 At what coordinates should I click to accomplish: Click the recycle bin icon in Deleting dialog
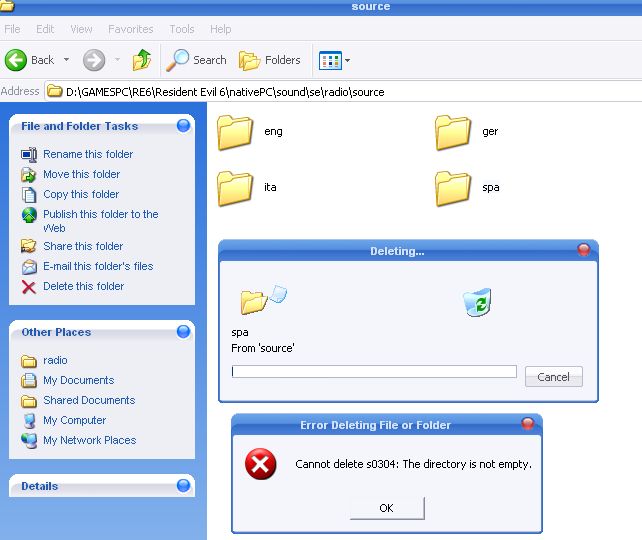click(477, 302)
